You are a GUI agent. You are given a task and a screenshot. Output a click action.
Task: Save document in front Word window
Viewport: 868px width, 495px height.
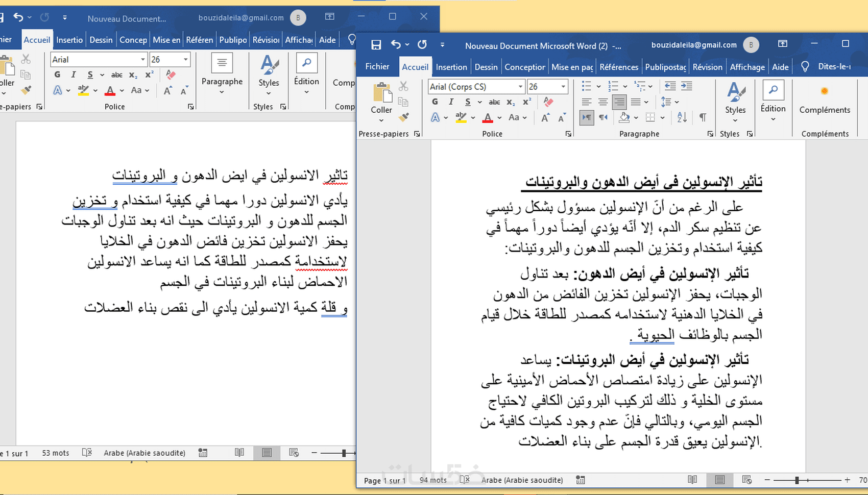coord(376,45)
